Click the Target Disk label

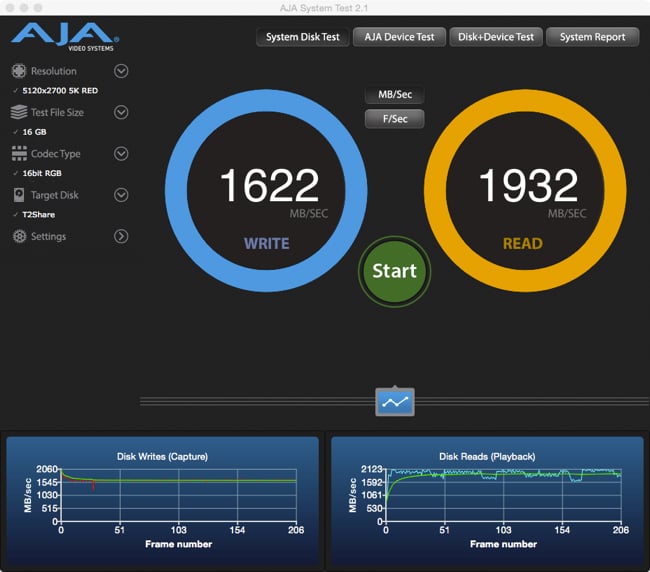pos(54,195)
